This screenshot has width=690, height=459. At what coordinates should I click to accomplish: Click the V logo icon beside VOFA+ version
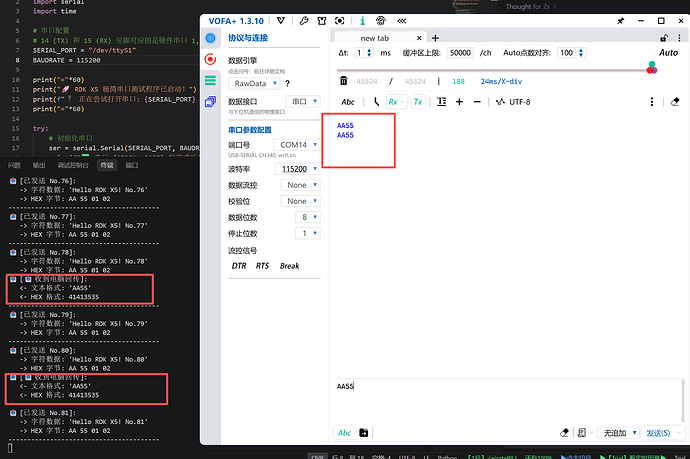point(281,21)
